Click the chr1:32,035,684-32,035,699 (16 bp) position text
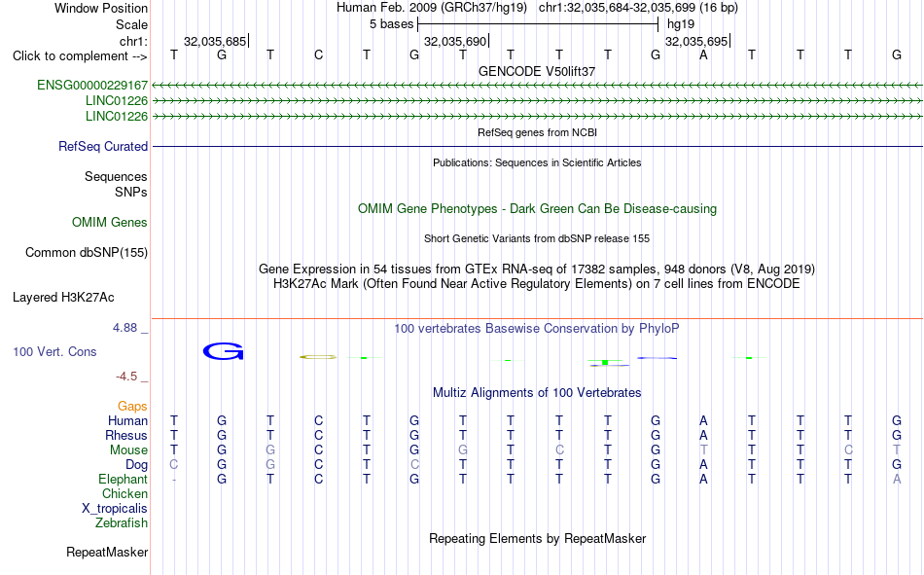Viewport: 924px width, 575px height. tap(638, 8)
